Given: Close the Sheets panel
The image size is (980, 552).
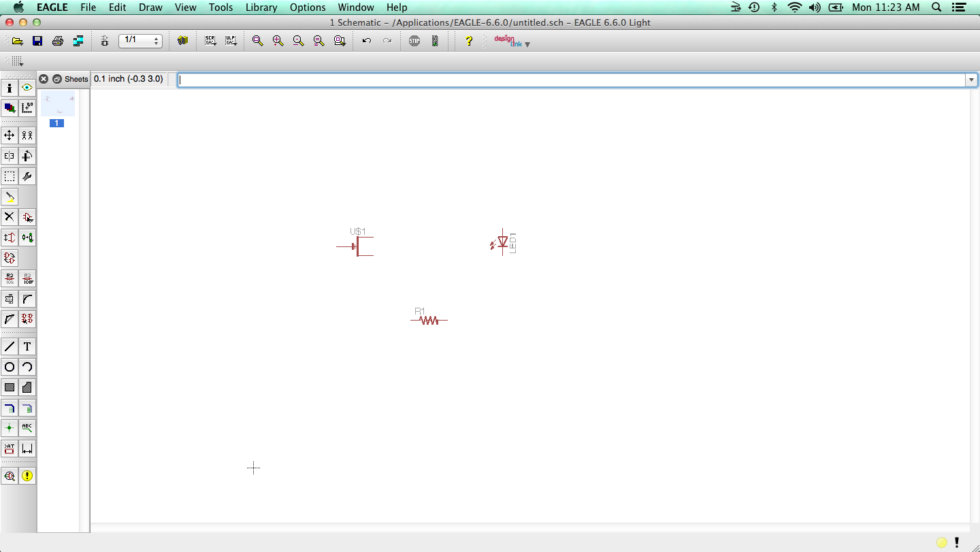Looking at the screenshot, I should coord(44,79).
